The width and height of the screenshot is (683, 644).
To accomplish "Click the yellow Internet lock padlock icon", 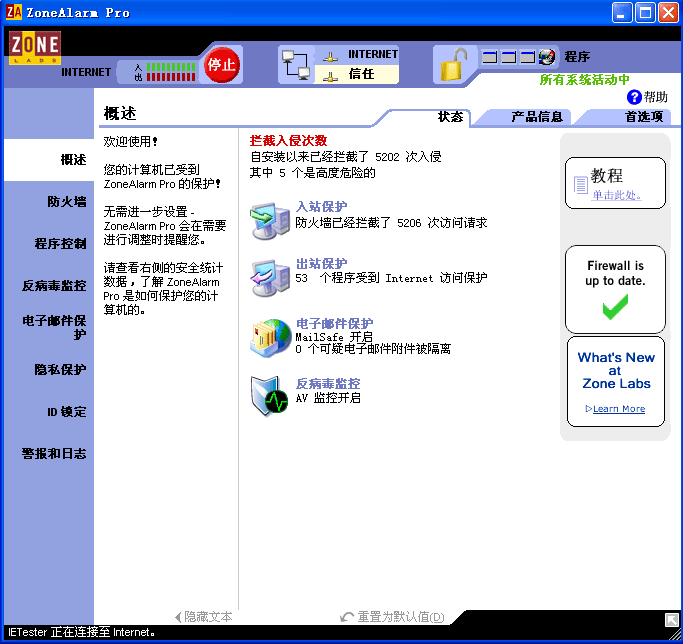I will (x=453, y=64).
